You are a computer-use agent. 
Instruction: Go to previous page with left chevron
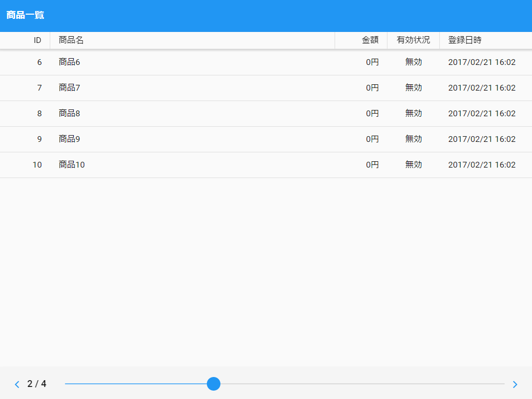pos(17,384)
